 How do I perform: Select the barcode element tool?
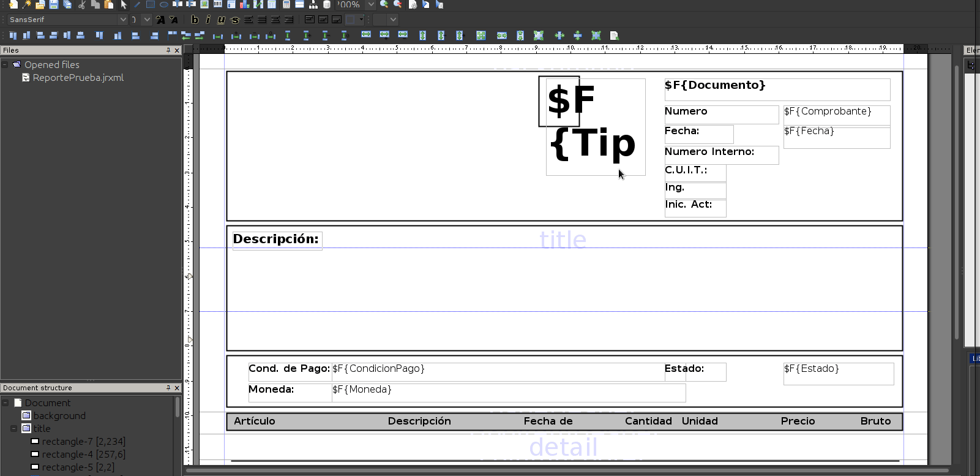tap(218, 4)
